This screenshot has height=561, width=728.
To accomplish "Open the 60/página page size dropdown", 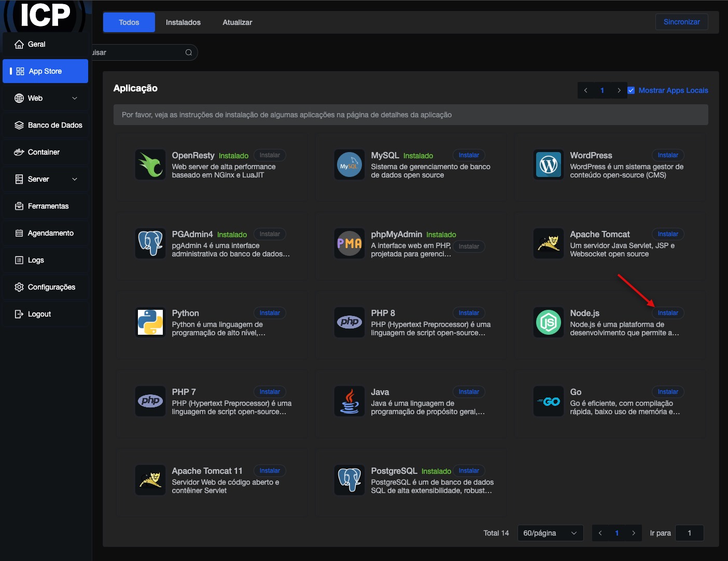I will coord(550,533).
